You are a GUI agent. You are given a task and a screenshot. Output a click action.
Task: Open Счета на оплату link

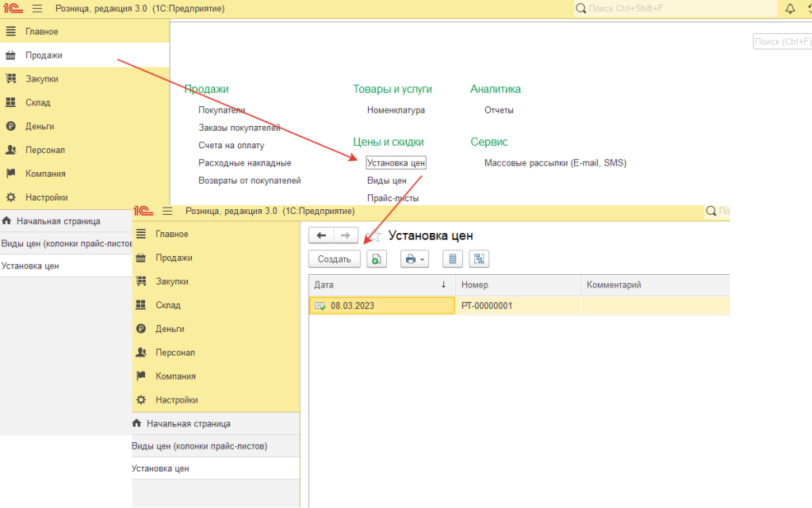tap(231, 145)
